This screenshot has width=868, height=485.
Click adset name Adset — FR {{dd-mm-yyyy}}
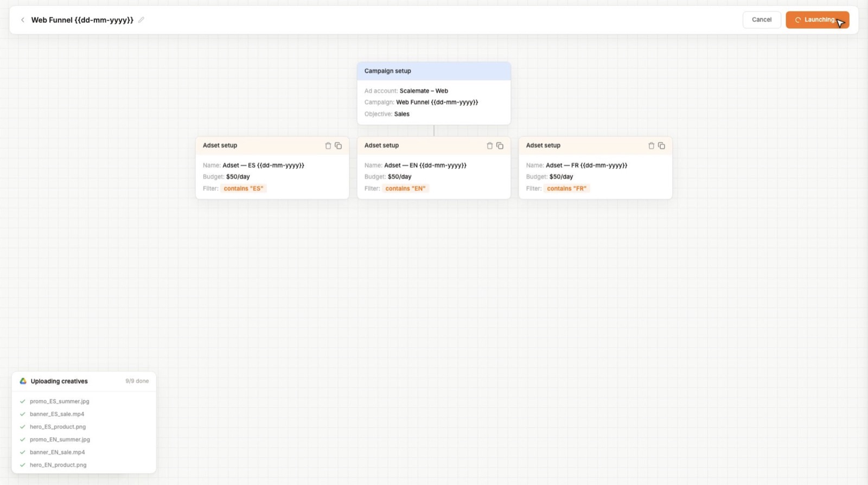click(x=586, y=165)
